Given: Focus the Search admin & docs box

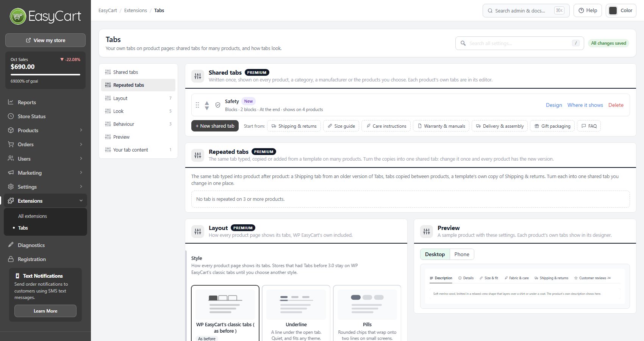Looking at the screenshot, I should coord(526,11).
